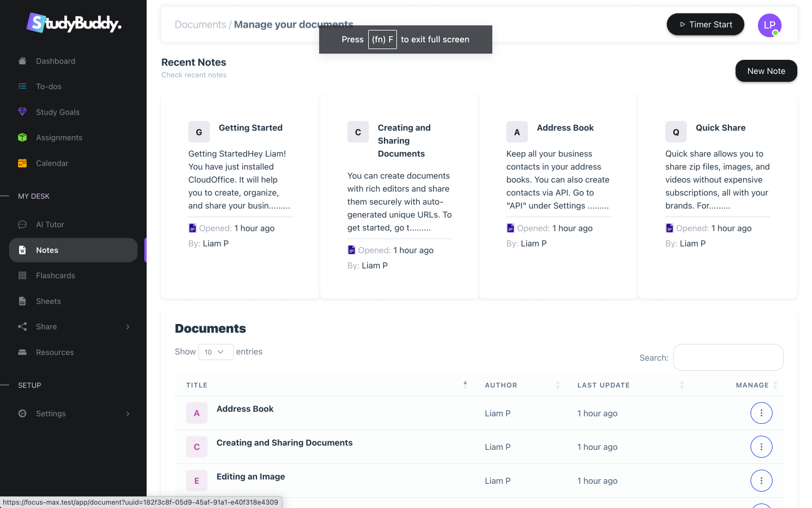
Task: Start the timer with Timer Start
Action: click(x=705, y=25)
